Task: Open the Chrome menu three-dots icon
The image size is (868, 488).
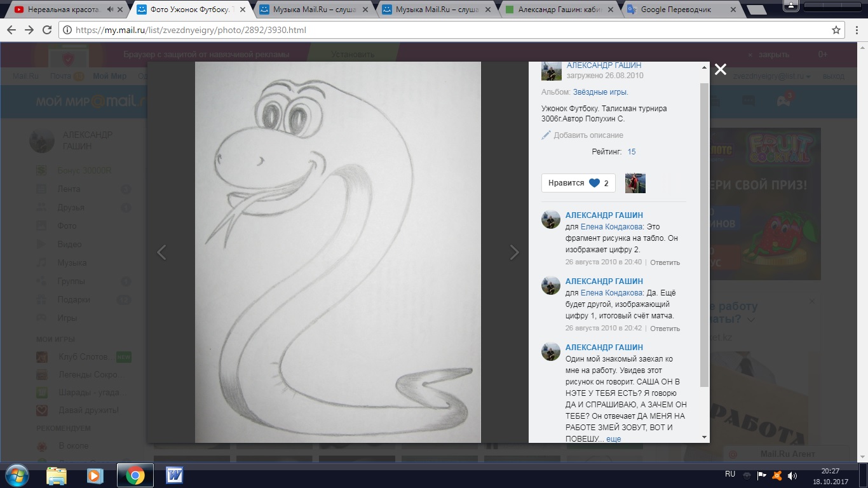Action: click(857, 30)
